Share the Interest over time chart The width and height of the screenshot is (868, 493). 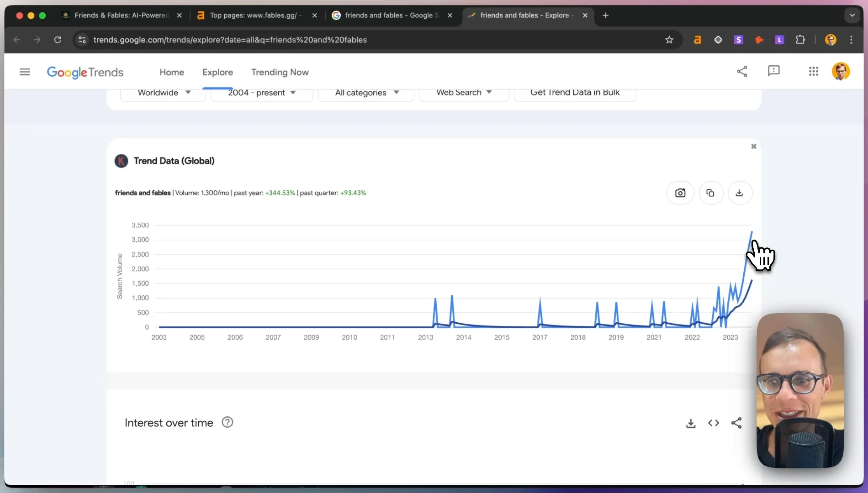[736, 423]
